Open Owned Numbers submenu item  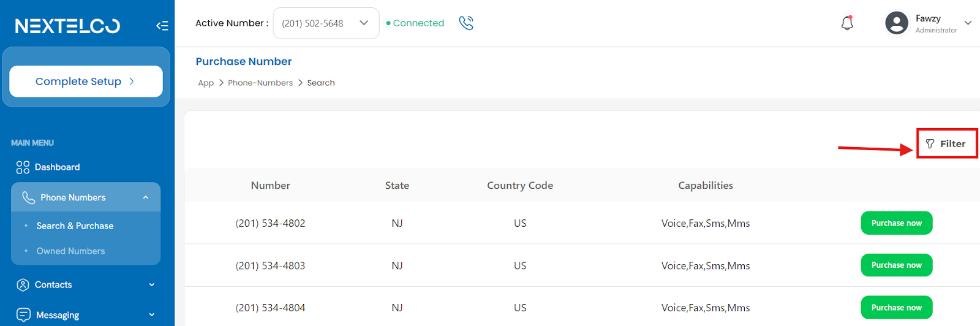(x=70, y=251)
